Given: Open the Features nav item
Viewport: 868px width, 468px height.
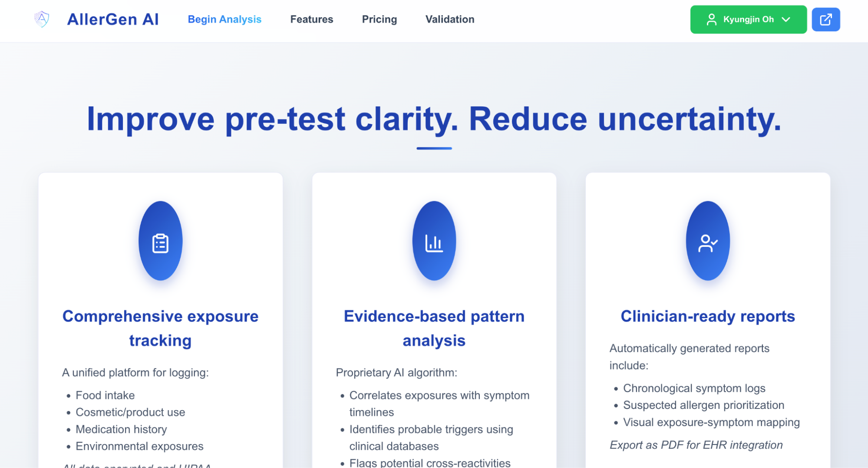Looking at the screenshot, I should click(x=312, y=20).
